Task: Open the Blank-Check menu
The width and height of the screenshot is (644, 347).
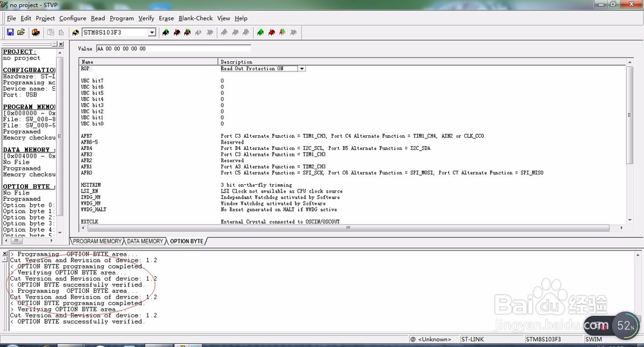Action: coord(196,18)
